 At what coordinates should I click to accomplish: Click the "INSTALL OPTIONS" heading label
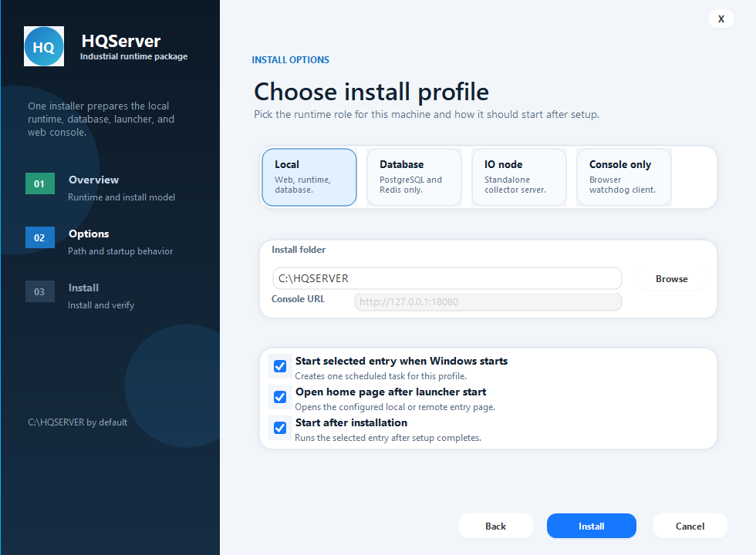click(x=290, y=60)
